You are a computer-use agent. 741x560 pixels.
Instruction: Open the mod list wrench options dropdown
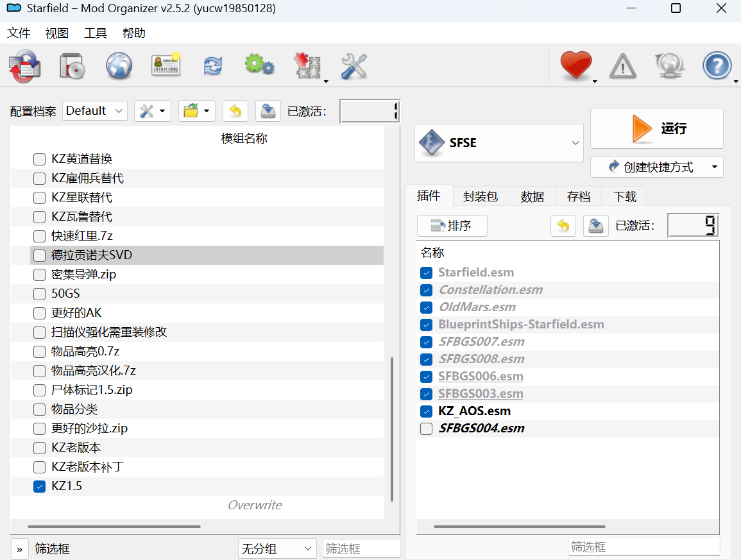tap(153, 111)
